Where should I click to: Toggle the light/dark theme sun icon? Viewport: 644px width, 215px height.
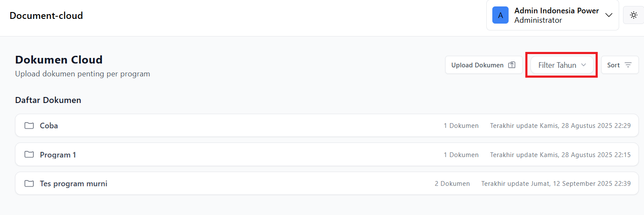point(633,15)
